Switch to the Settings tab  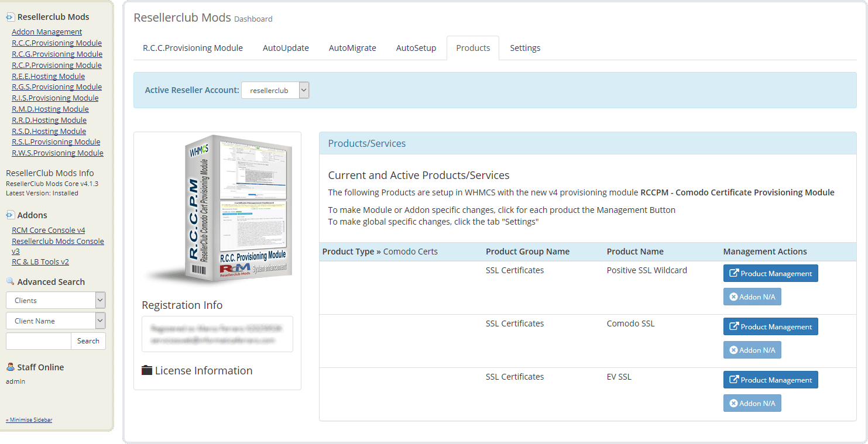point(525,48)
